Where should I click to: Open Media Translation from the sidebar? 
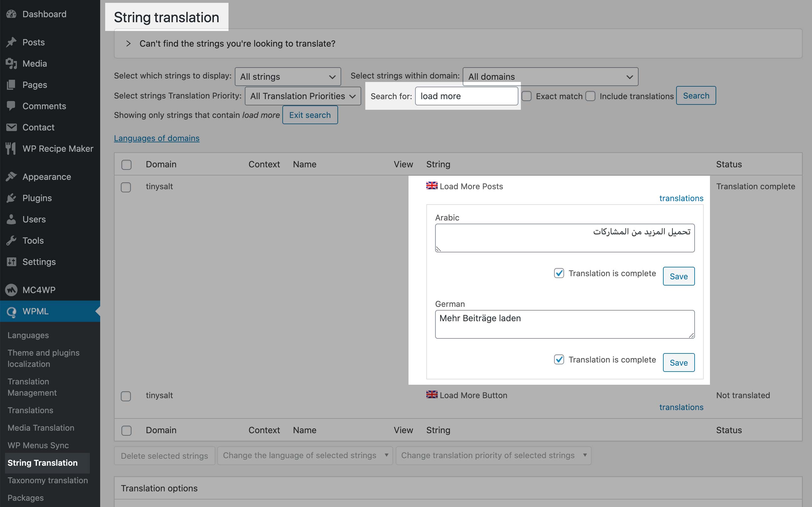41,428
